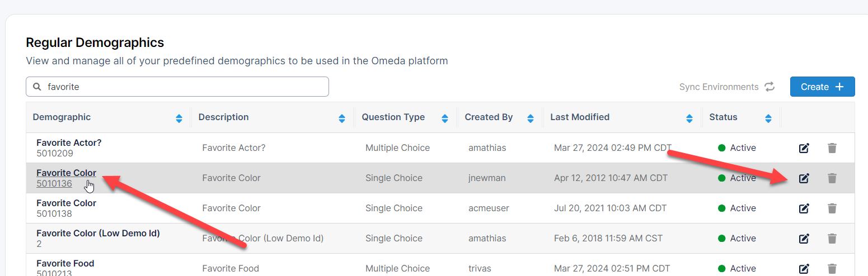Viewport: 868px width, 276px height.
Task: Click the search magnifier icon
Action: pos(37,87)
